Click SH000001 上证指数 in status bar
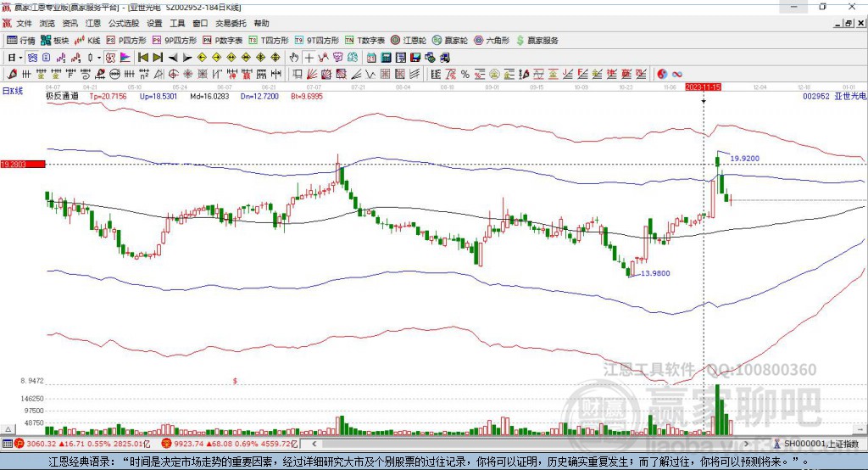Image resolution: width=868 pixels, height=470 pixels. point(821,444)
